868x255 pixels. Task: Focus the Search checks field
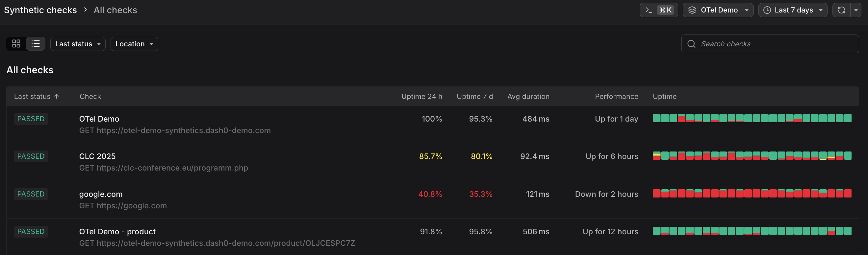770,44
